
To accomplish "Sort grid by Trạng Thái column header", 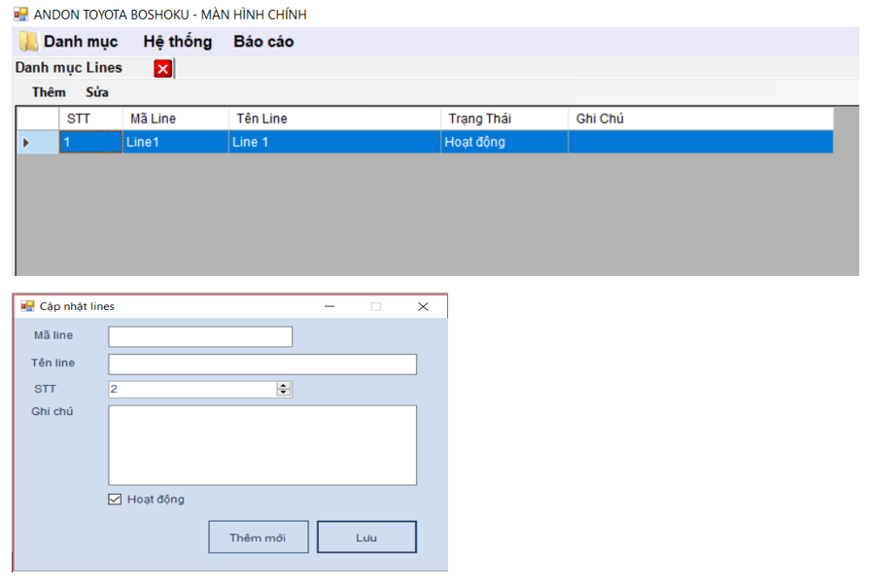I will pyautogui.click(x=504, y=119).
